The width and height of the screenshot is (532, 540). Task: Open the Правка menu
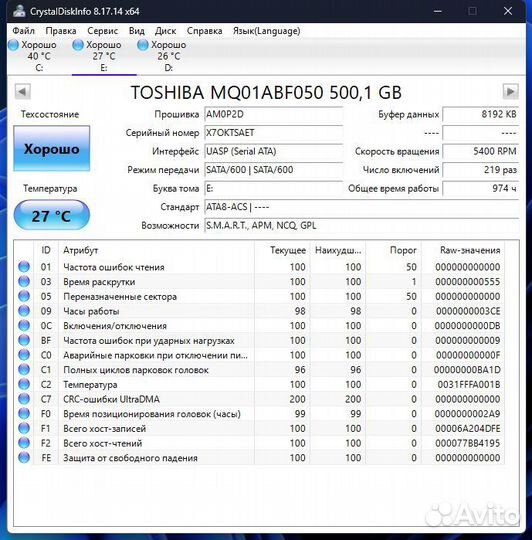tap(61, 31)
